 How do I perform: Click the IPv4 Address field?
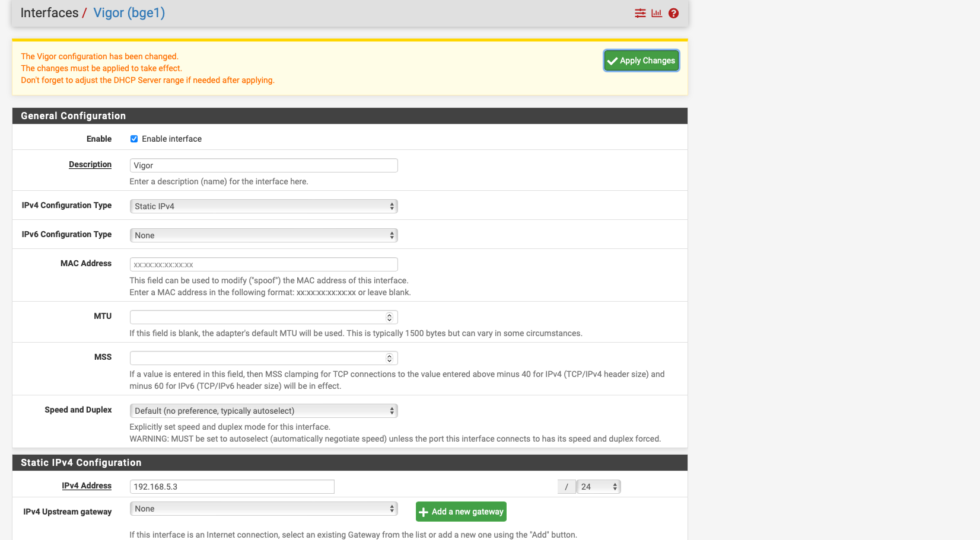pos(232,487)
